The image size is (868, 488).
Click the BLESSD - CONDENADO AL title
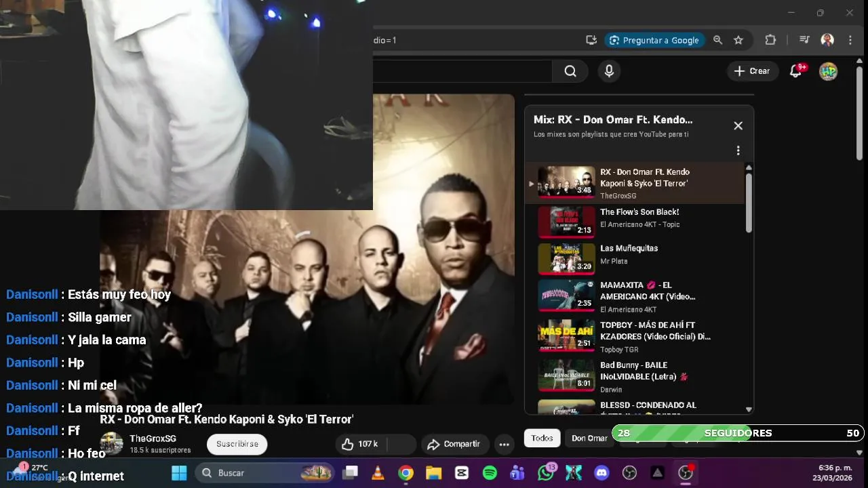[648, 405]
